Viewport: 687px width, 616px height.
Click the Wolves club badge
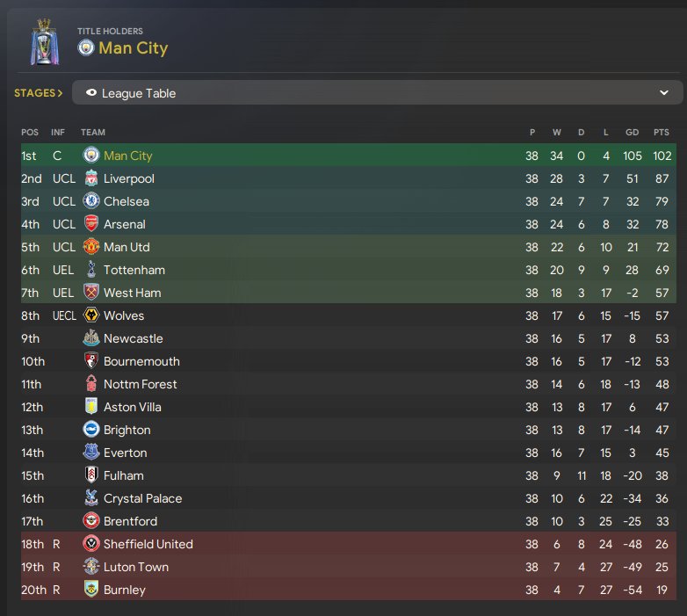[x=91, y=315]
